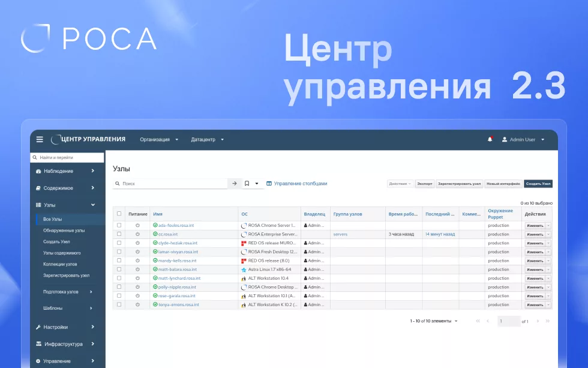Check the box for tonya-emons.rosa.int
This screenshot has width=588, height=368.
(x=119, y=304)
